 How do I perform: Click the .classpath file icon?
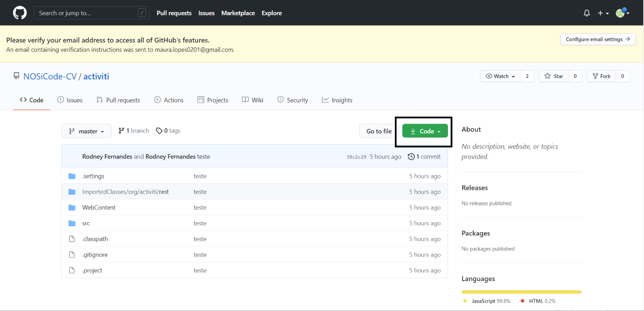72,239
